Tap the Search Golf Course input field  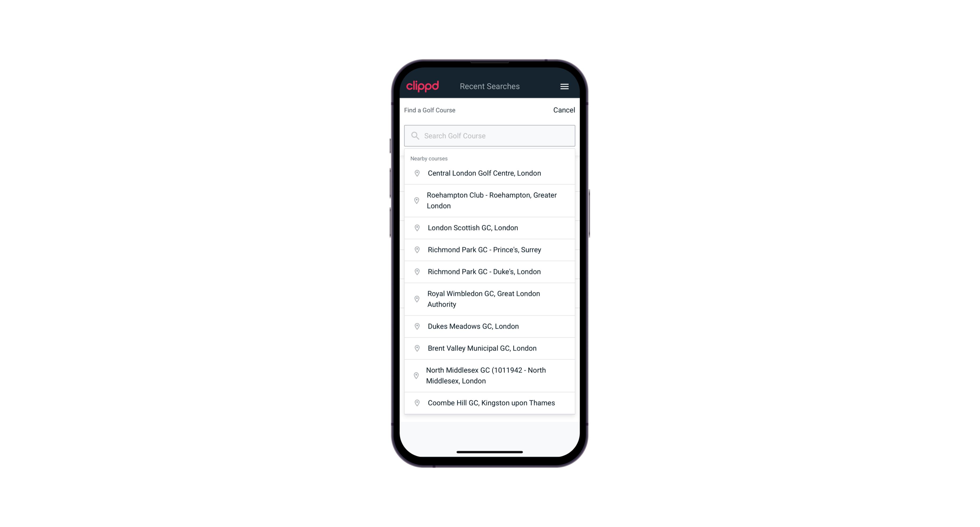pos(489,135)
